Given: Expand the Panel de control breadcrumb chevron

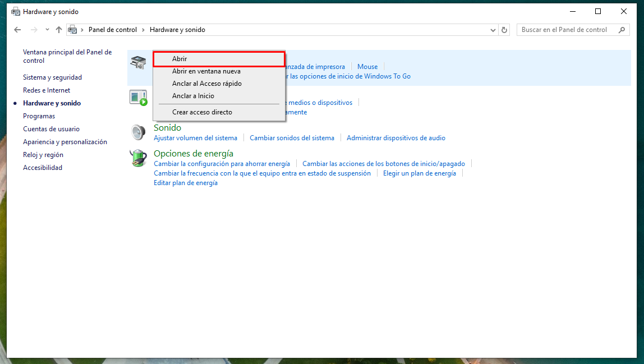Looking at the screenshot, I should pyautogui.click(x=143, y=30).
